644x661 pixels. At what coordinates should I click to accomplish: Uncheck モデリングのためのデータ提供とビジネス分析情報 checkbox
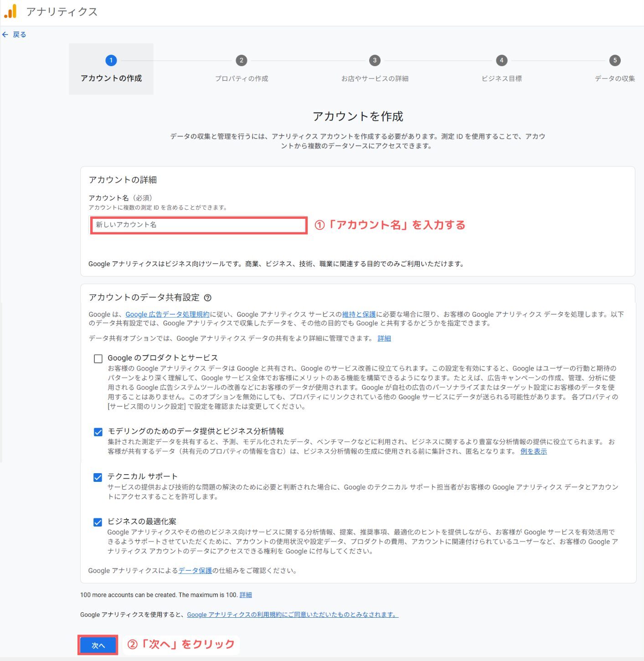pos(98,432)
